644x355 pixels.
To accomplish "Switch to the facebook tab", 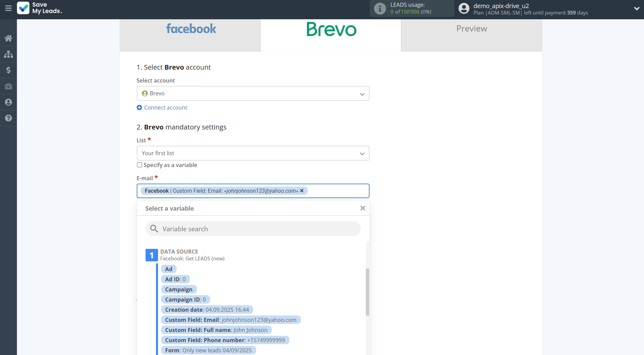I will coord(191,29).
